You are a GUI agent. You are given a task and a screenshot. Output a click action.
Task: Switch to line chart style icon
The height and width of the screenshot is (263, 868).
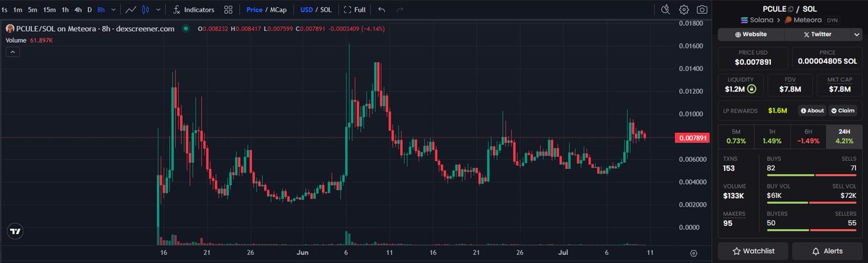click(x=130, y=10)
